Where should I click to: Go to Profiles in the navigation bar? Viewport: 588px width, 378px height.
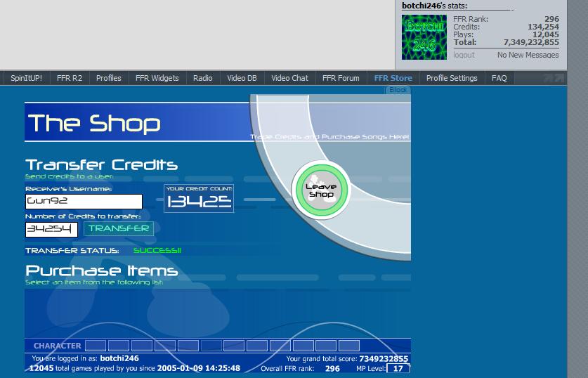click(x=109, y=78)
